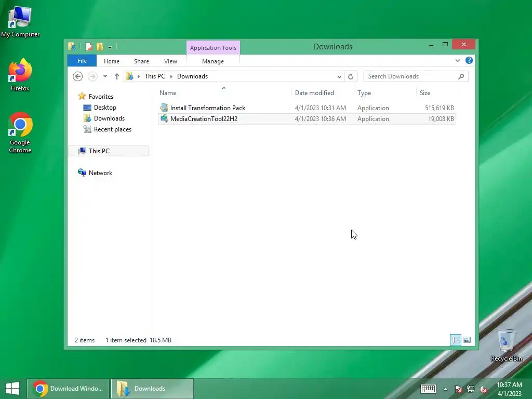Switch to large thumbnails view
532x399 pixels.
(x=467, y=340)
